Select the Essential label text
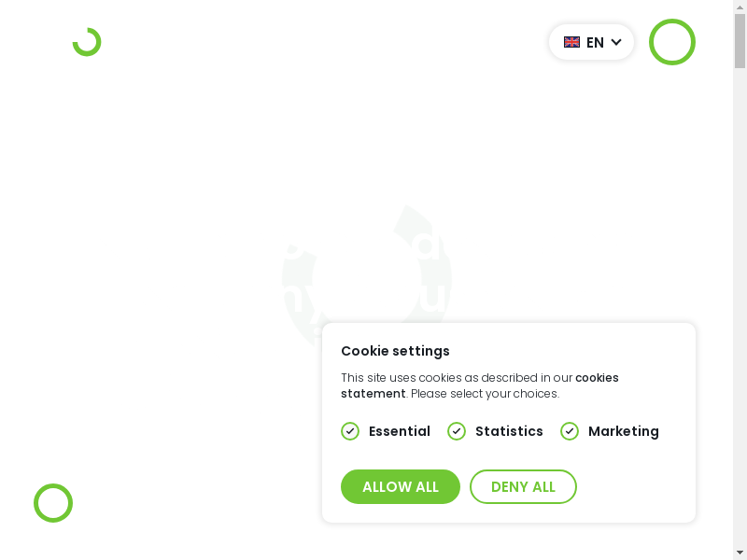Image resolution: width=747 pixels, height=560 pixels. tap(400, 431)
